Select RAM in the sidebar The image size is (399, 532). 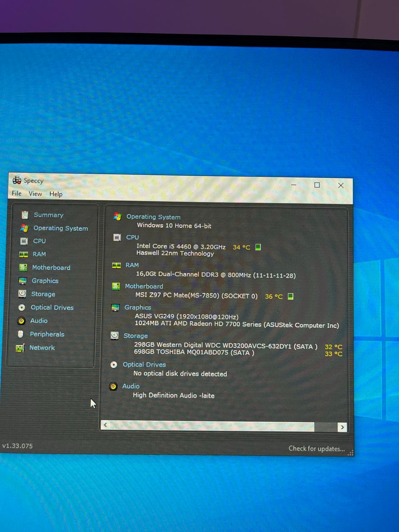pyautogui.click(x=39, y=254)
